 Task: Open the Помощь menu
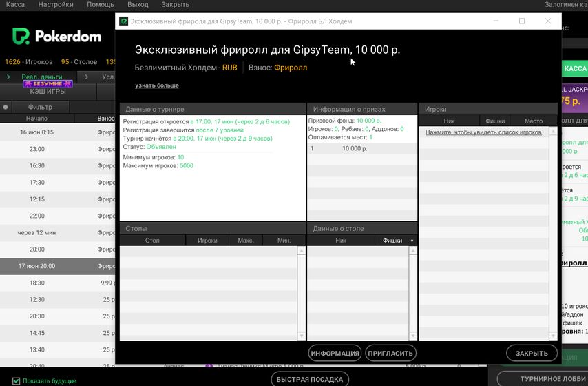point(101,5)
